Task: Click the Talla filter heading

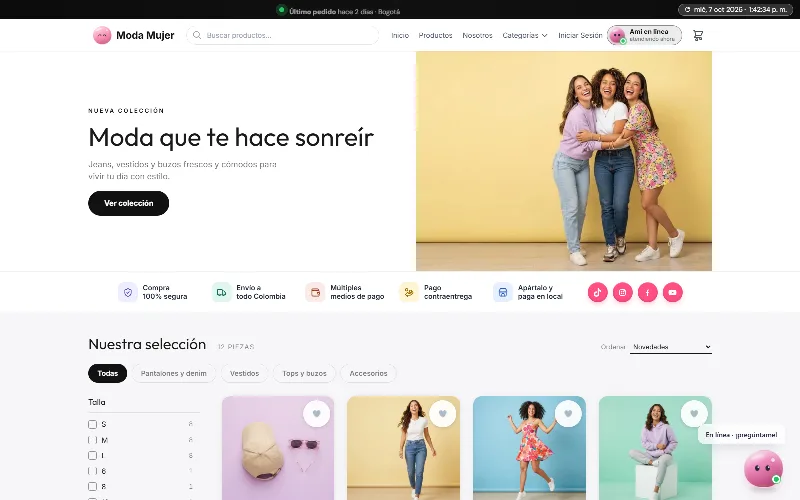Action: [x=97, y=402]
